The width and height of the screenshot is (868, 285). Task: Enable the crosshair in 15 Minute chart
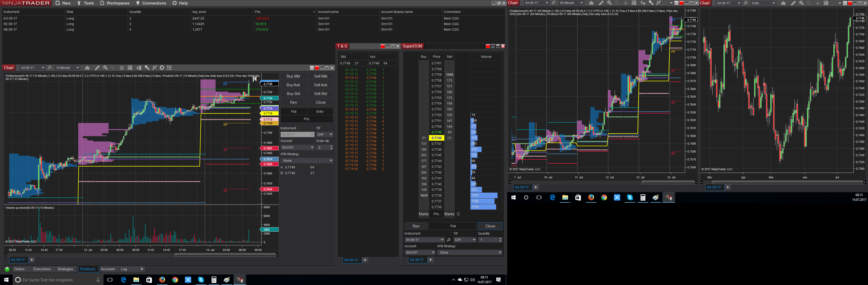[122, 68]
